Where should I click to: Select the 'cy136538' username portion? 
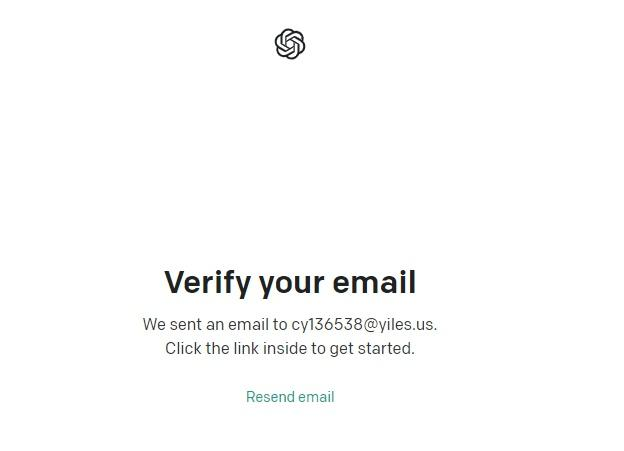click(x=327, y=324)
